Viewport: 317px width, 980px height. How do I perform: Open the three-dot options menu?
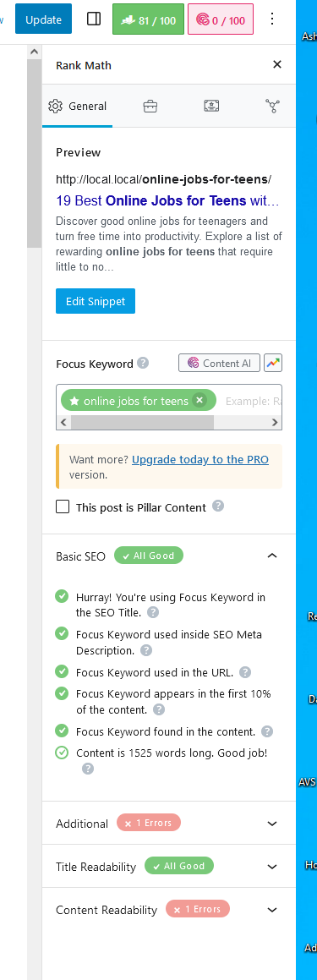(x=272, y=19)
